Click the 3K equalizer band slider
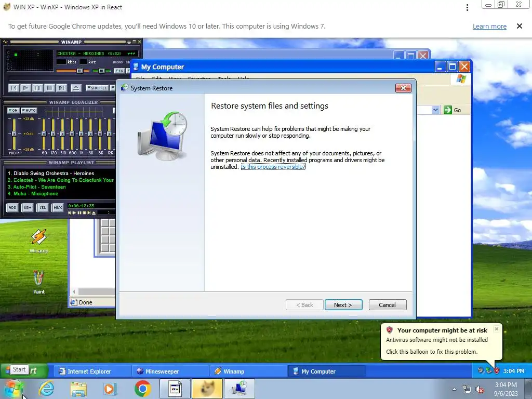This screenshot has height=399, width=532. pyautogui.click(x=90, y=134)
